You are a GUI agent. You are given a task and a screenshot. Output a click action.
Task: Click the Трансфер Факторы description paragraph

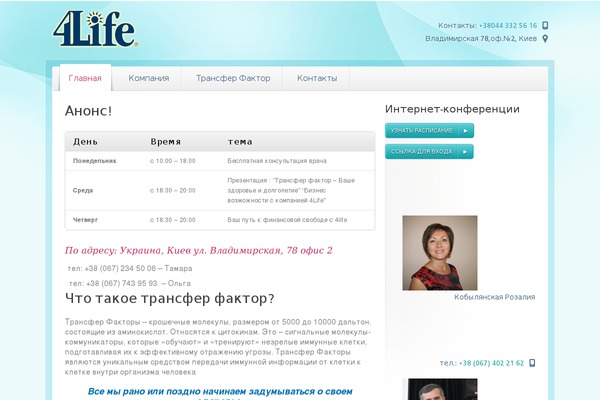[x=218, y=347]
